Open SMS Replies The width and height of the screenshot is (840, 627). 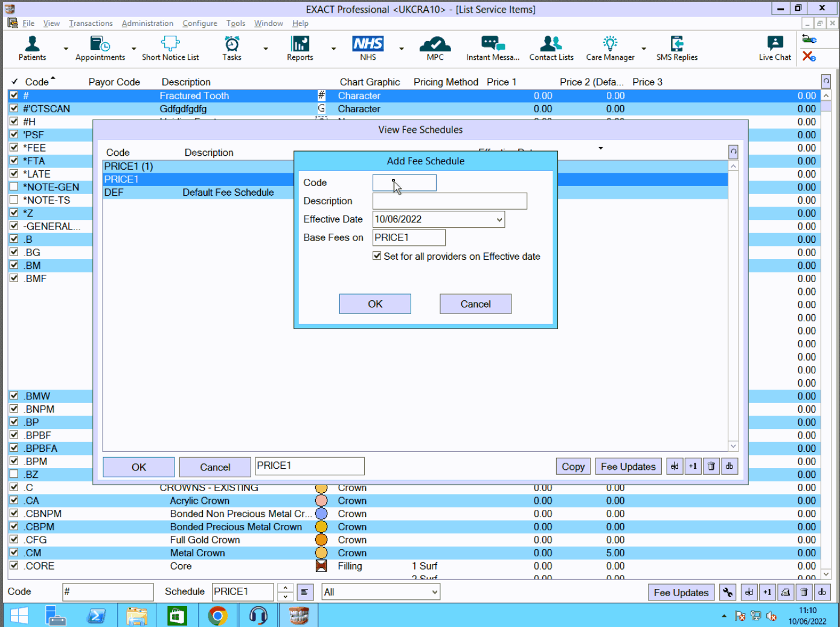tap(676, 48)
